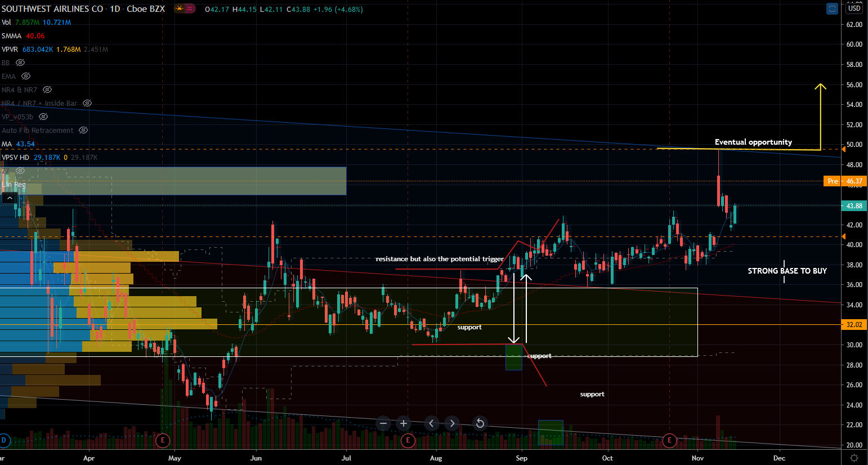
Task: Zoom out the chart using minus button
Action: click(x=383, y=423)
